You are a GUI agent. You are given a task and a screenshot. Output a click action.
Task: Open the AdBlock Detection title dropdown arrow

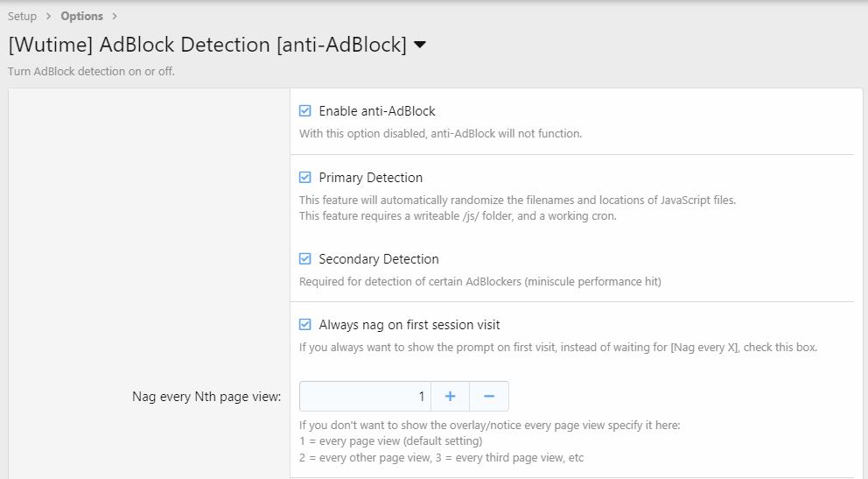coord(420,45)
